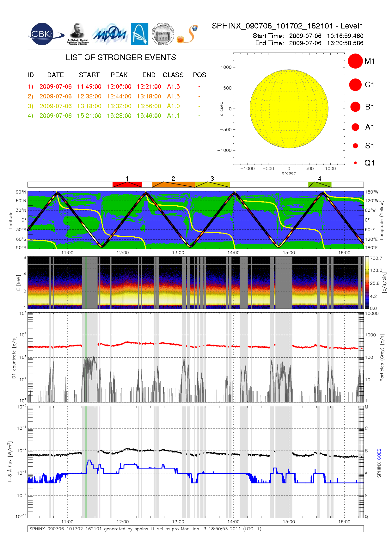Click the Lebedev Physical Institute portrait logo
Viewport: 392px width, 555px height.
click(78, 34)
